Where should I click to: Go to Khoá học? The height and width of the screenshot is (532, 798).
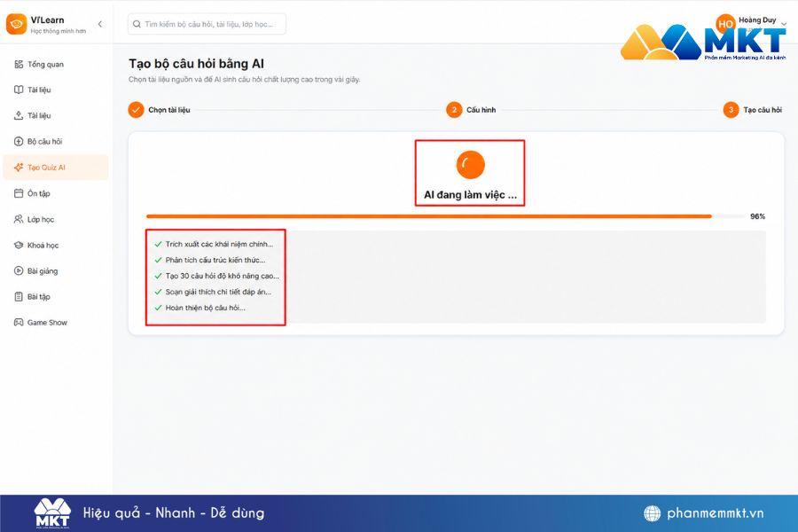(x=56, y=246)
